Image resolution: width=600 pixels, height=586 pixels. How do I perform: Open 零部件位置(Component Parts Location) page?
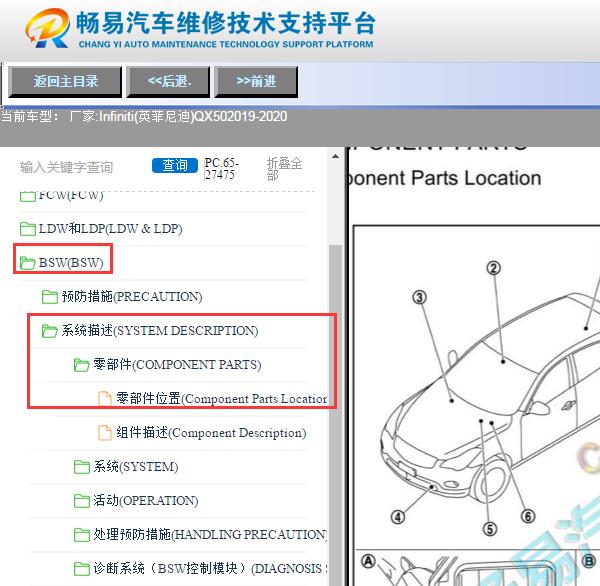pyautogui.click(x=222, y=398)
